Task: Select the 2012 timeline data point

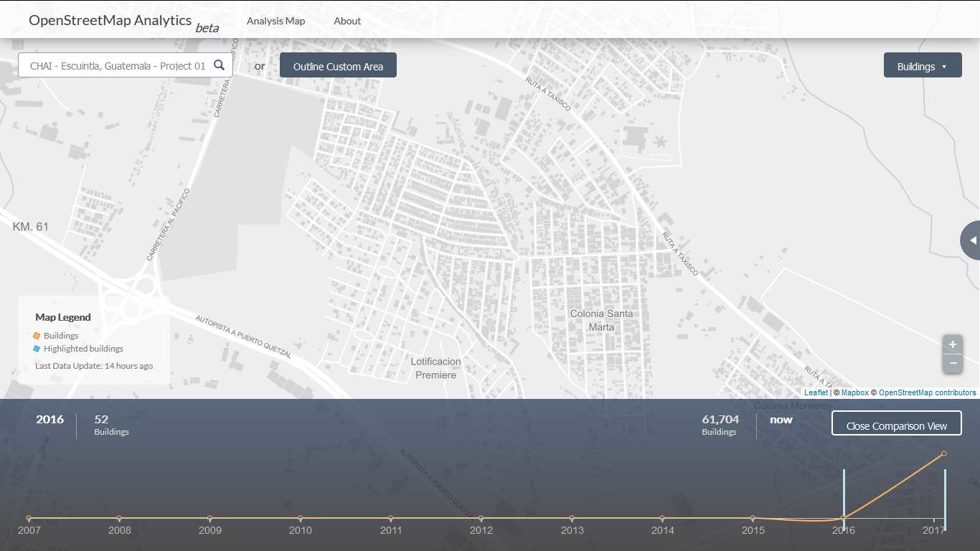Action: pos(481,518)
